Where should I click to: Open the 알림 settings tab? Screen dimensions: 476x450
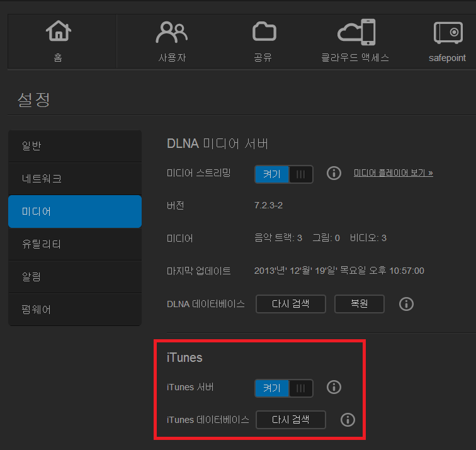pos(75,277)
